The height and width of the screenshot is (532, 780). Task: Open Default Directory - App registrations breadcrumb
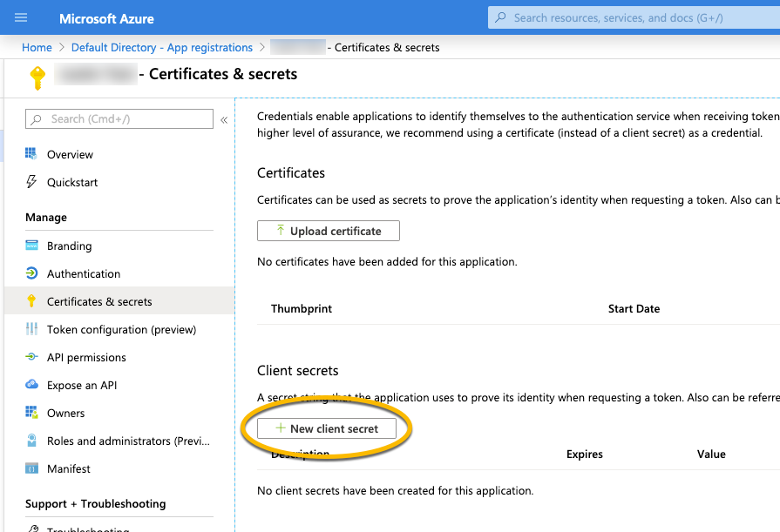pos(162,48)
